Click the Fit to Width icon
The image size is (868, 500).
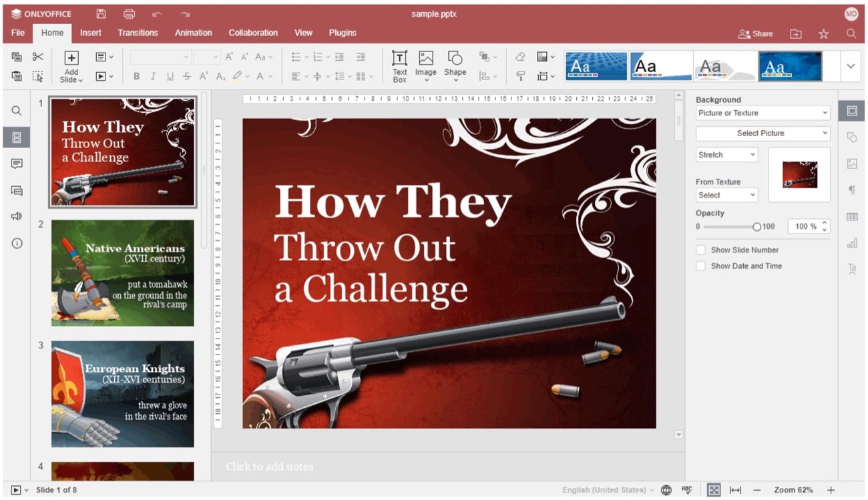pyautogui.click(x=735, y=490)
